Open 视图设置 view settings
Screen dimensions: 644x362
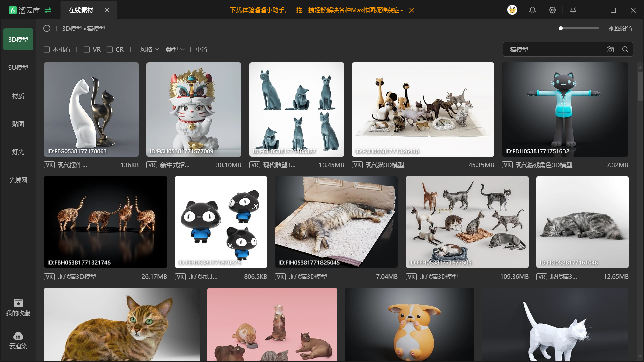pyautogui.click(x=620, y=29)
